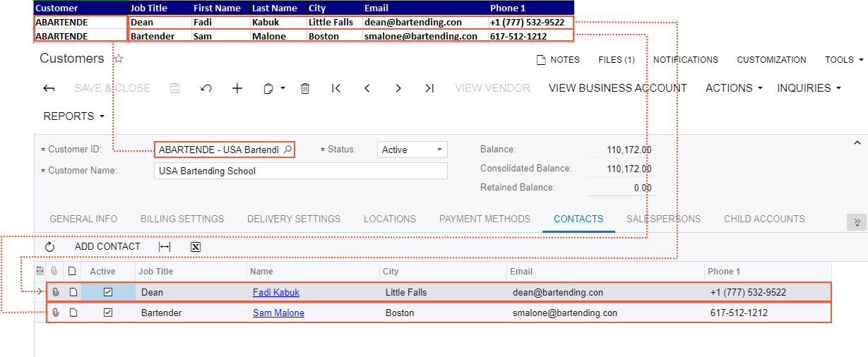
Task: Toggle Active checkbox for Bartender row
Action: (108, 313)
